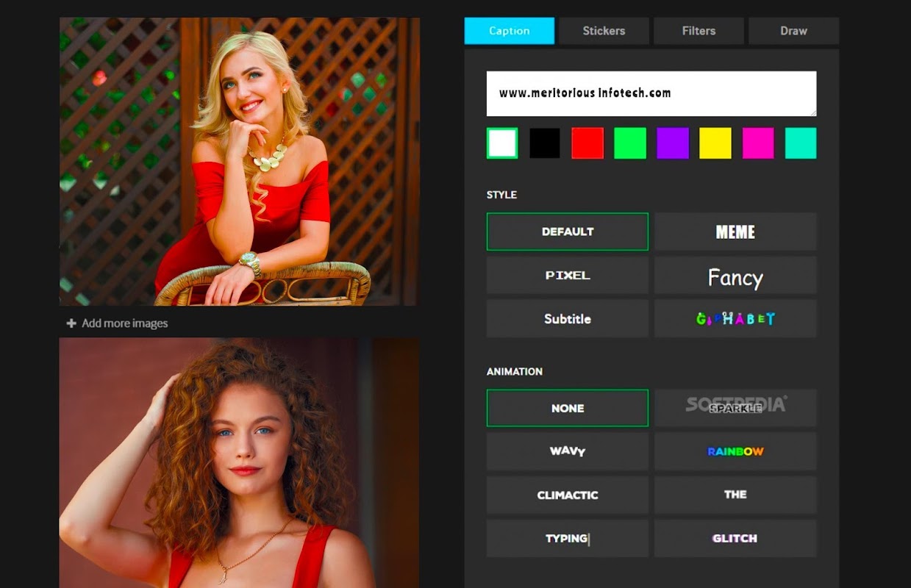
Task: Switch to the Draw tab
Action: point(793,31)
